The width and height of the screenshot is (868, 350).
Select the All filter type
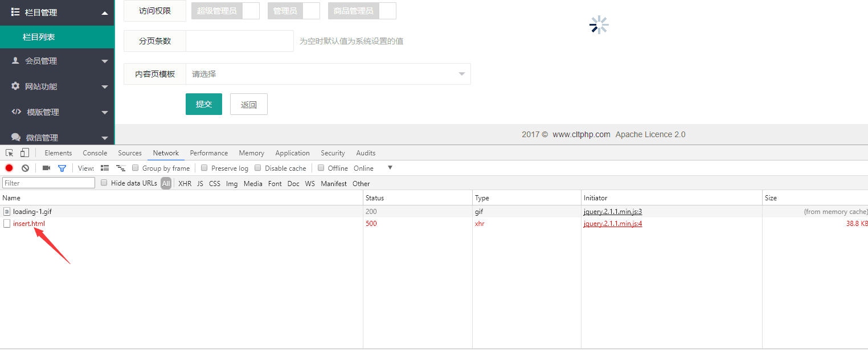166,183
